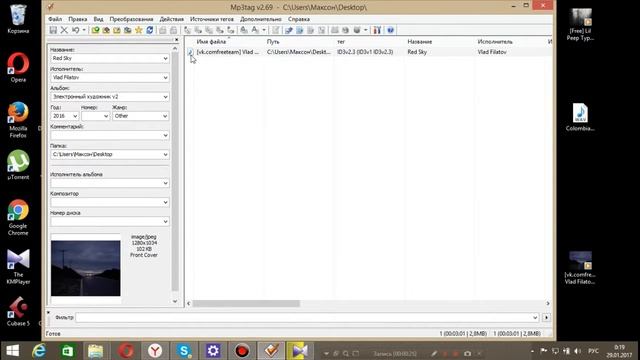Expand the Папка dropdown with Desktop path
The image size is (640, 360).
point(165,155)
